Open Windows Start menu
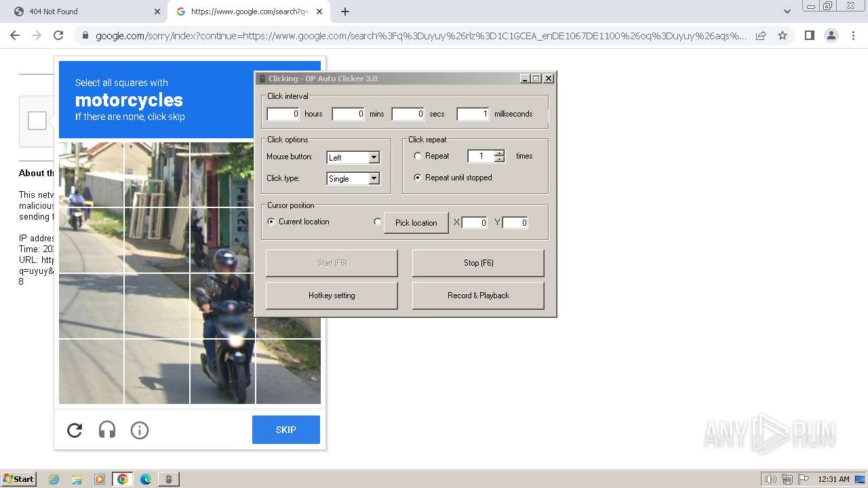This screenshot has height=488, width=868. (19, 479)
